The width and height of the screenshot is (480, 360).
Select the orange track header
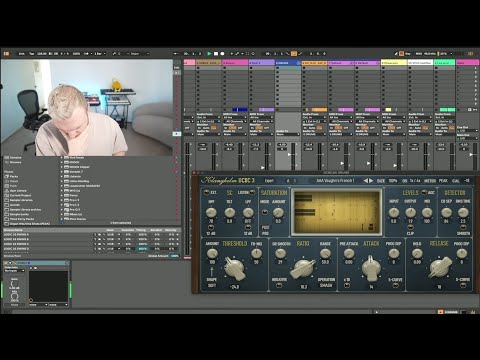tap(315, 63)
